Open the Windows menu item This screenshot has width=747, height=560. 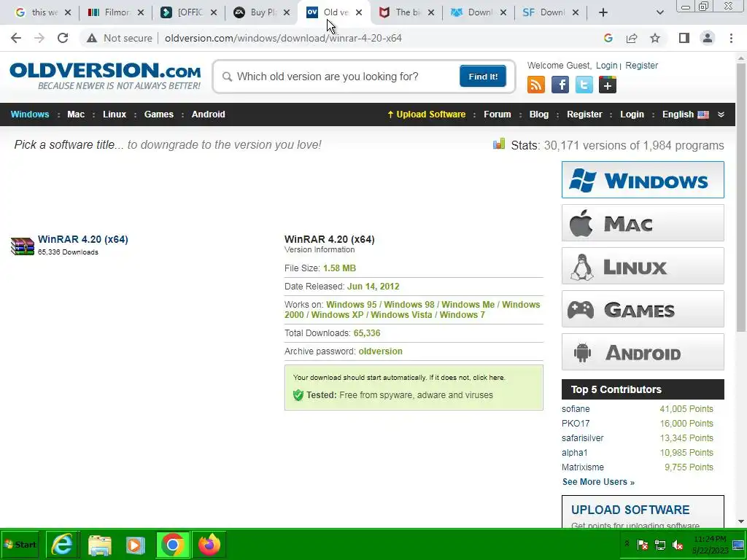pyautogui.click(x=30, y=114)
